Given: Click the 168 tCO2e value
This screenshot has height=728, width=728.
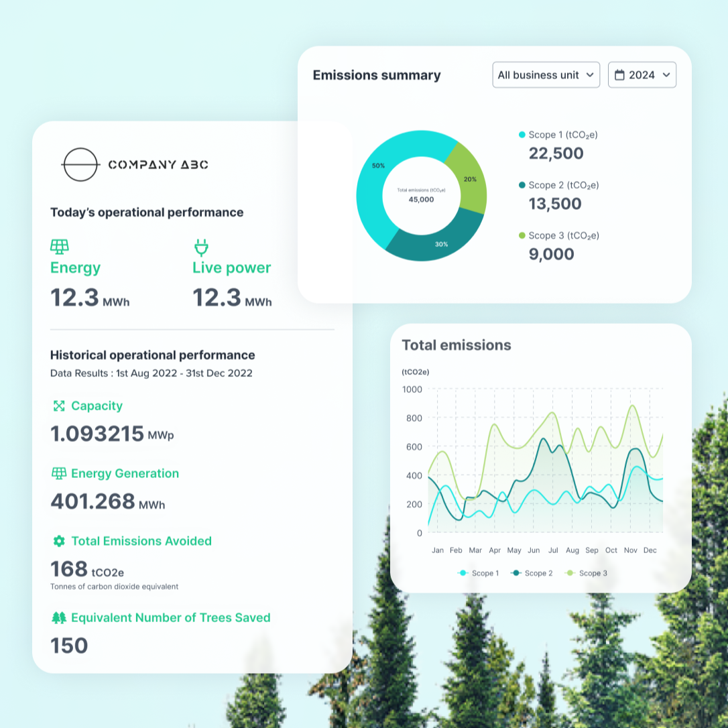Looking at the screenshot, I should tap(87, 569).
